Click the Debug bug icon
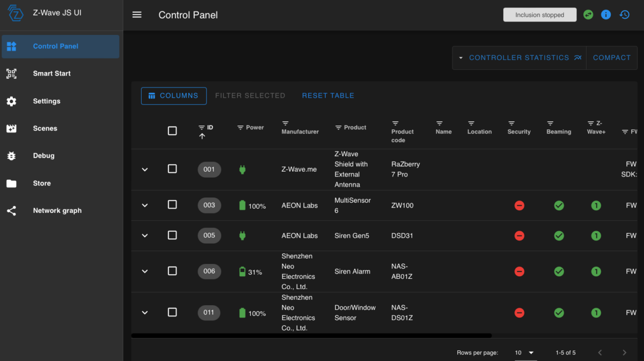 coord(11,156)
